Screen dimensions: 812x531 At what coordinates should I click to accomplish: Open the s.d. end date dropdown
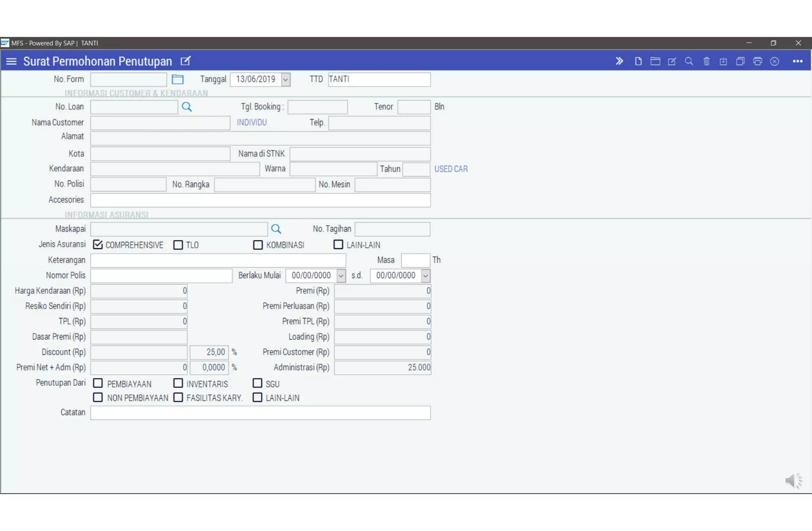[x=425, y=276]
